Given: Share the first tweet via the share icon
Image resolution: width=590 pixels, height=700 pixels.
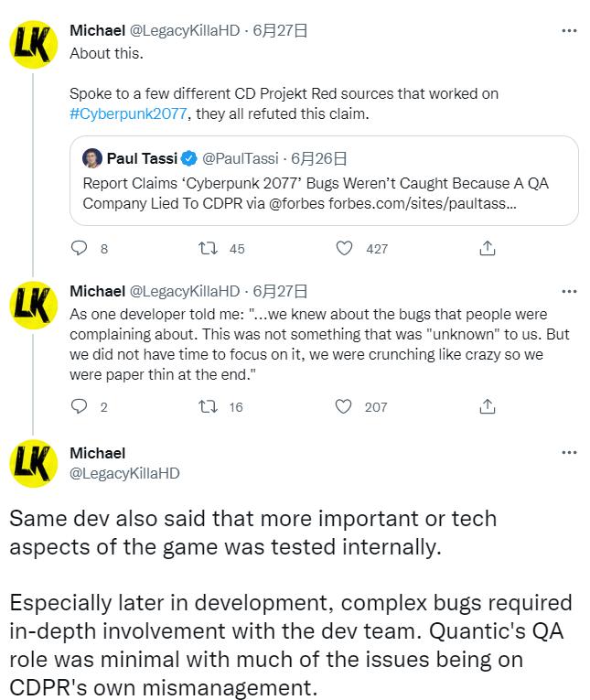Looking at the screenshot, I should [x=488, y=248].
